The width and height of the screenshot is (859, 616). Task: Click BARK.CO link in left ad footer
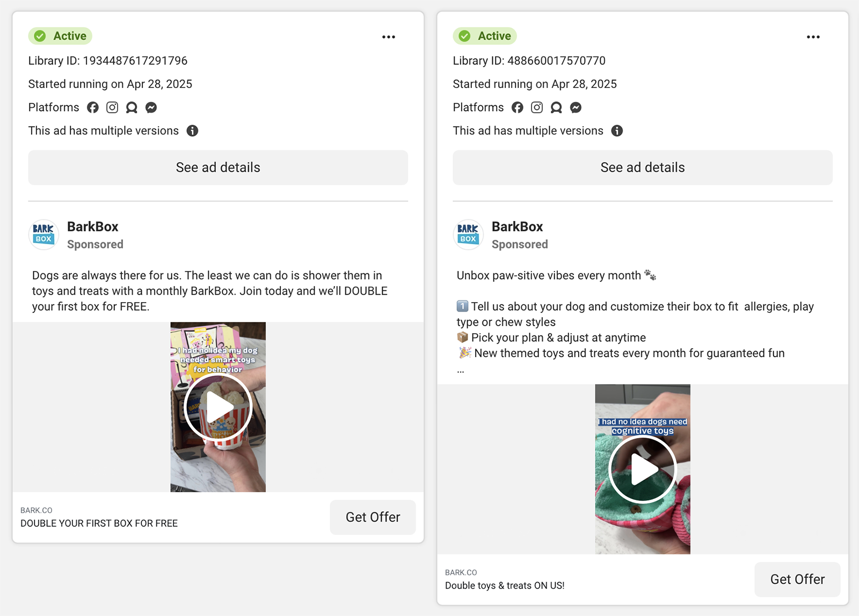click(37, 510)
